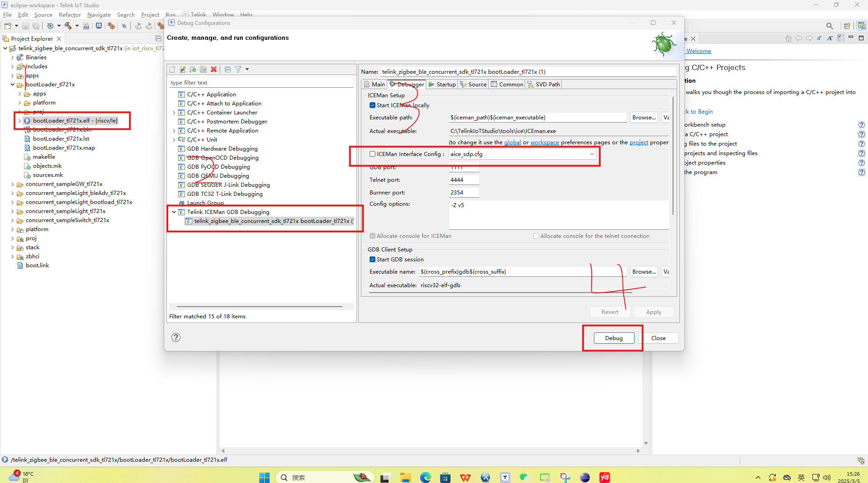
Task: Expand the C/C++ Unit node
Action: click(174, 140)
